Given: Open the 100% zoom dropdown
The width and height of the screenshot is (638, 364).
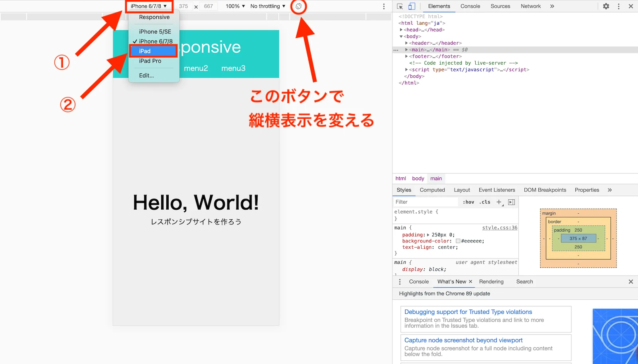Looking at the screenshot, I should tap(235, 6).
